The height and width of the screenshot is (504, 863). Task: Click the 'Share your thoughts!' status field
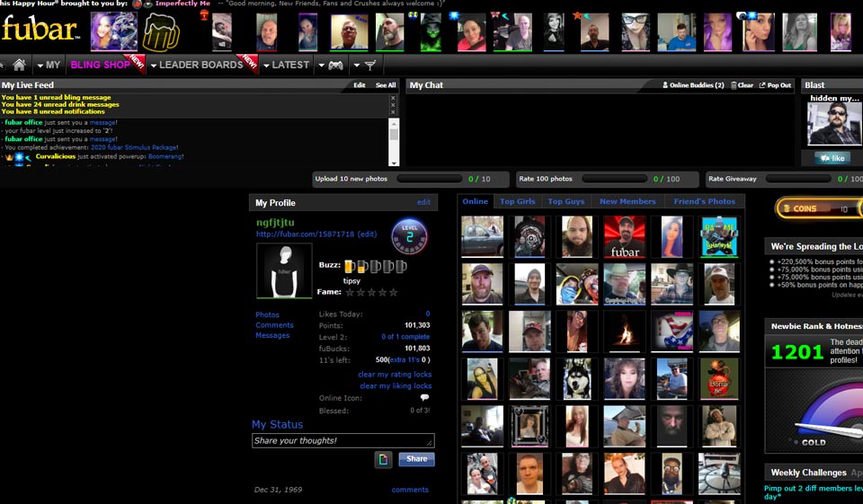click(x=343, y=440)
